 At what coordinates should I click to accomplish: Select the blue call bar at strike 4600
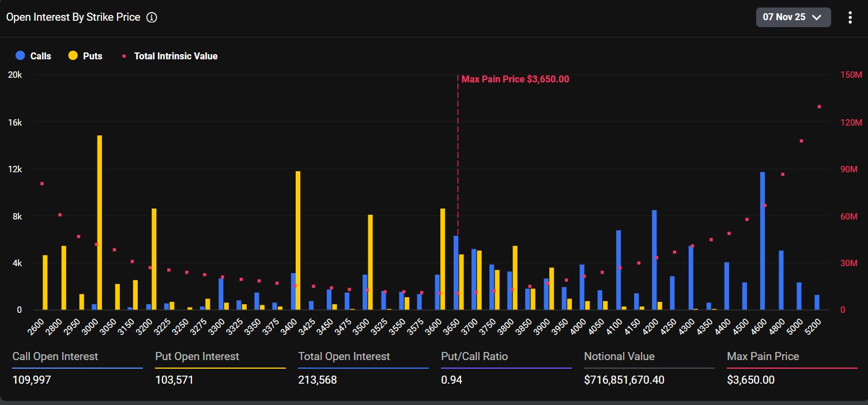tap(763, 241)
